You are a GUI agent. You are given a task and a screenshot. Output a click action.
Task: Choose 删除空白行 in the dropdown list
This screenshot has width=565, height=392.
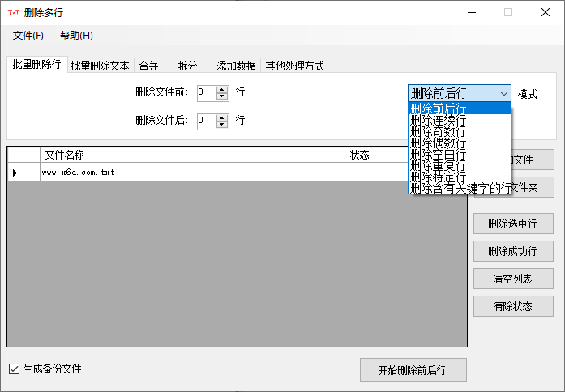pos(439,154)
